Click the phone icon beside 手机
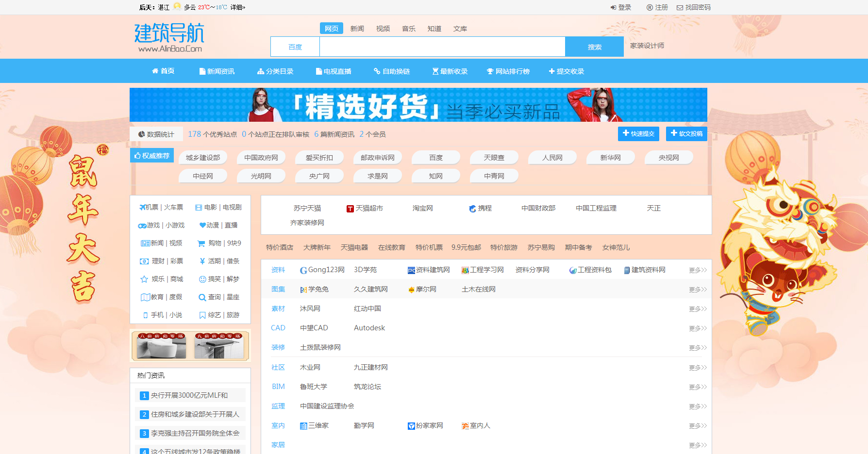868x454 pixels. [x=146, y=315]
